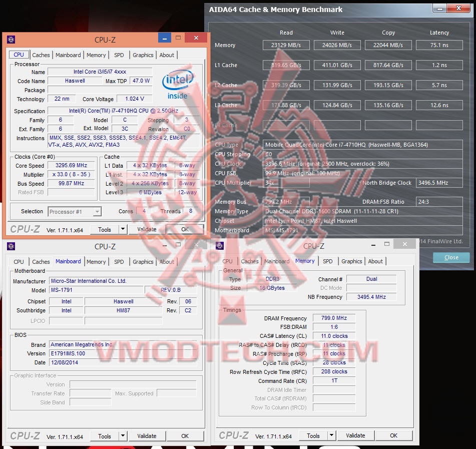Click CPU-Z app icon in Mainboard window title

point(11,246)
